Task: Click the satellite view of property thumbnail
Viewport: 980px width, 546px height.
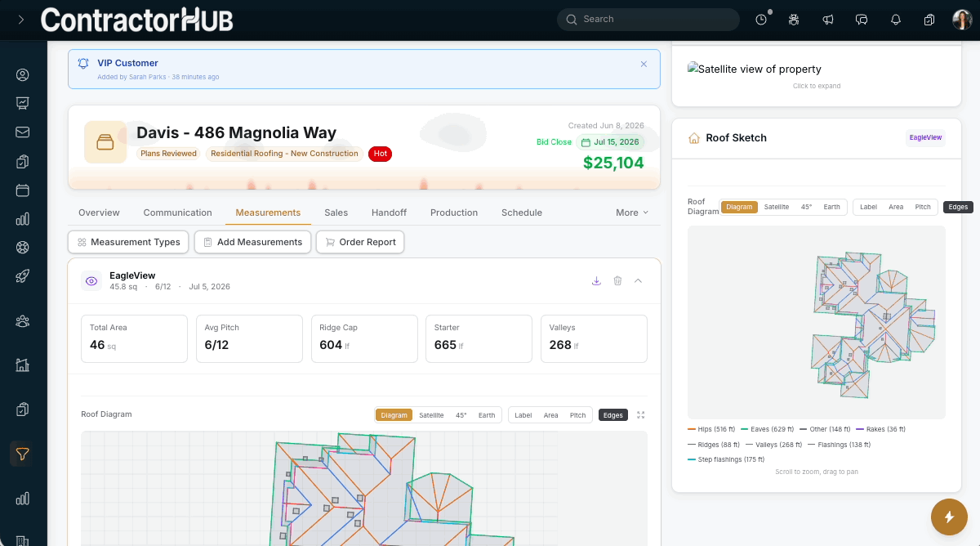Action: 755,69
